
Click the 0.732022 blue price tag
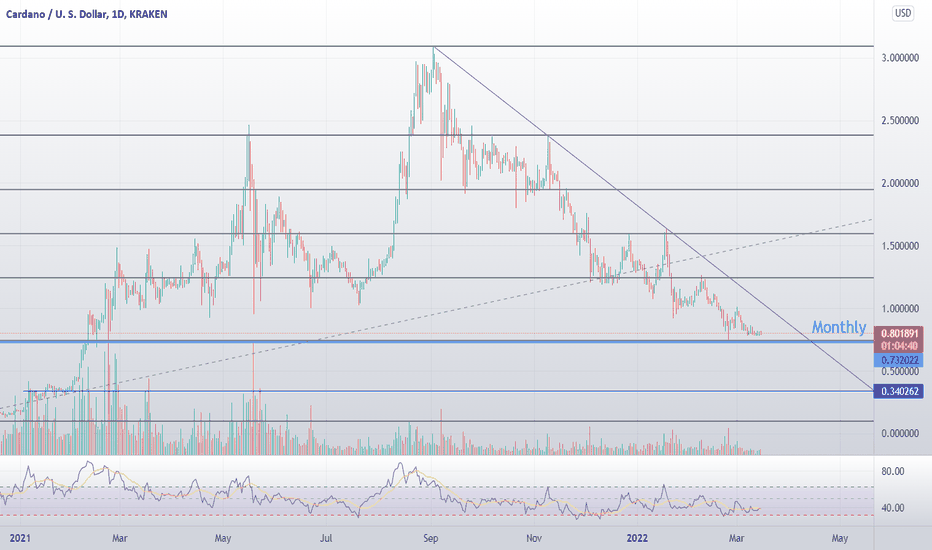coord(899,360)
